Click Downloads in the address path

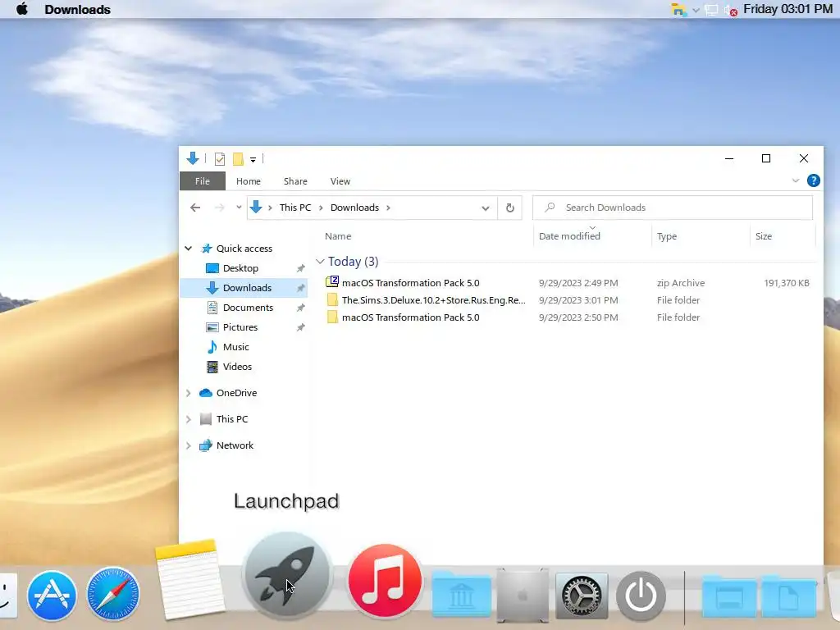pyautogui.click(x=354, y=208)
